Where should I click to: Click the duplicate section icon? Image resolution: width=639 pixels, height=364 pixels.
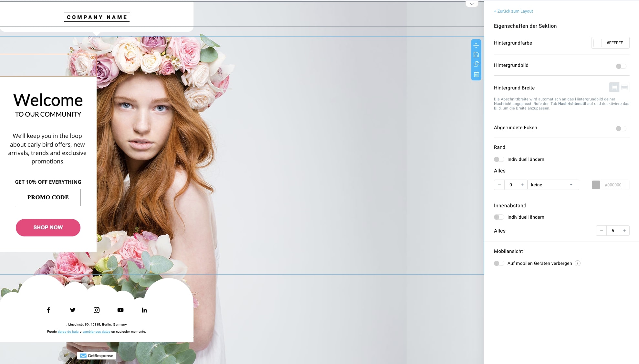click(x=476, y=64)
